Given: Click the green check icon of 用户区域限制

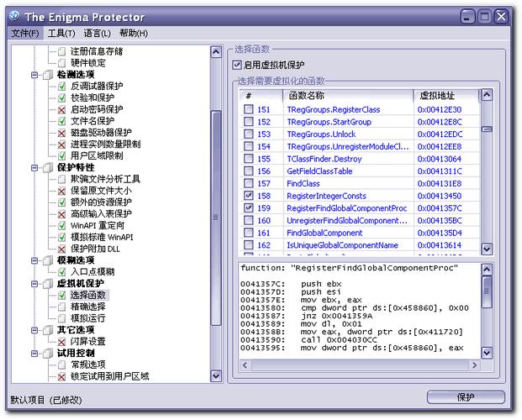Looking at the screenshot, I should pyautogui.click(x=61, y=155).
